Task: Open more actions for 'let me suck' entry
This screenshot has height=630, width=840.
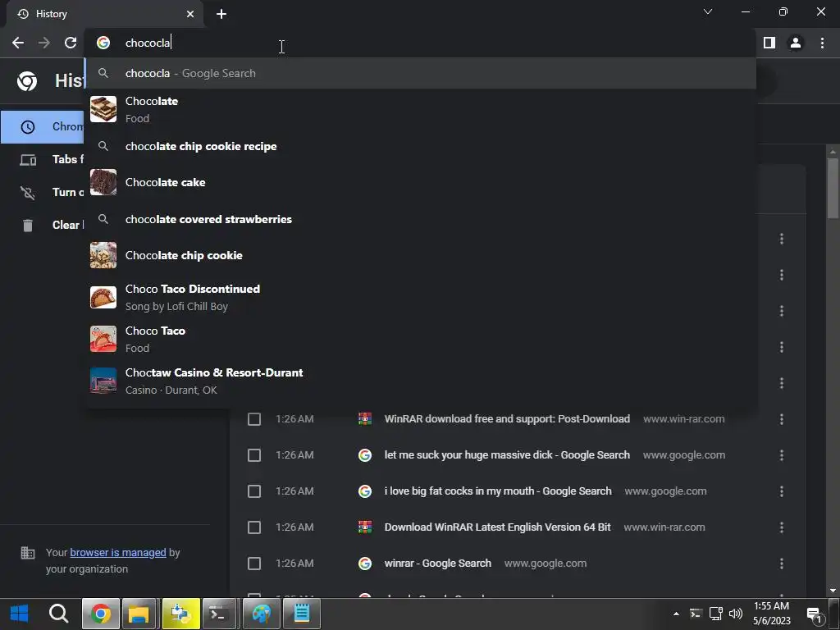Action: pos(782,455)
